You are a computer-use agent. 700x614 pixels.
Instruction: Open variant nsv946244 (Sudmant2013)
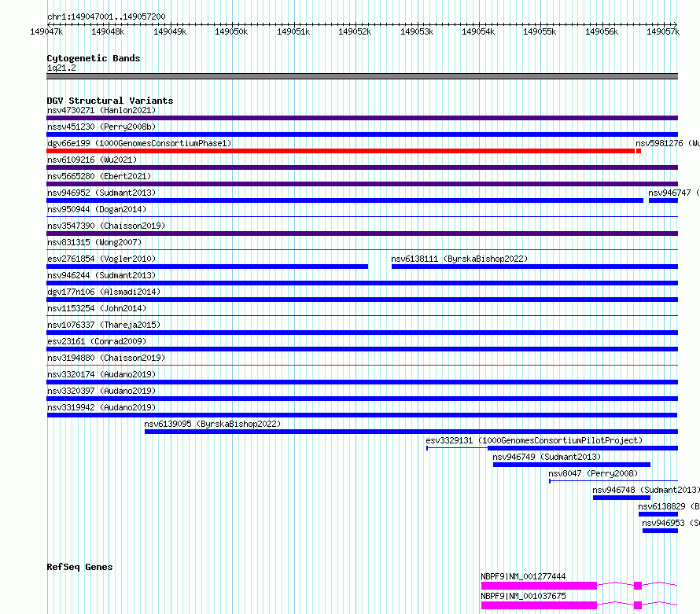click(101, 275)
